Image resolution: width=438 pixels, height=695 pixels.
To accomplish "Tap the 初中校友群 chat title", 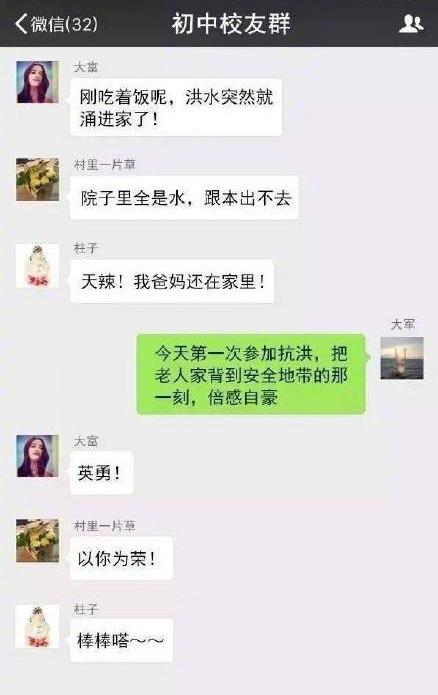I will (231, 23).
